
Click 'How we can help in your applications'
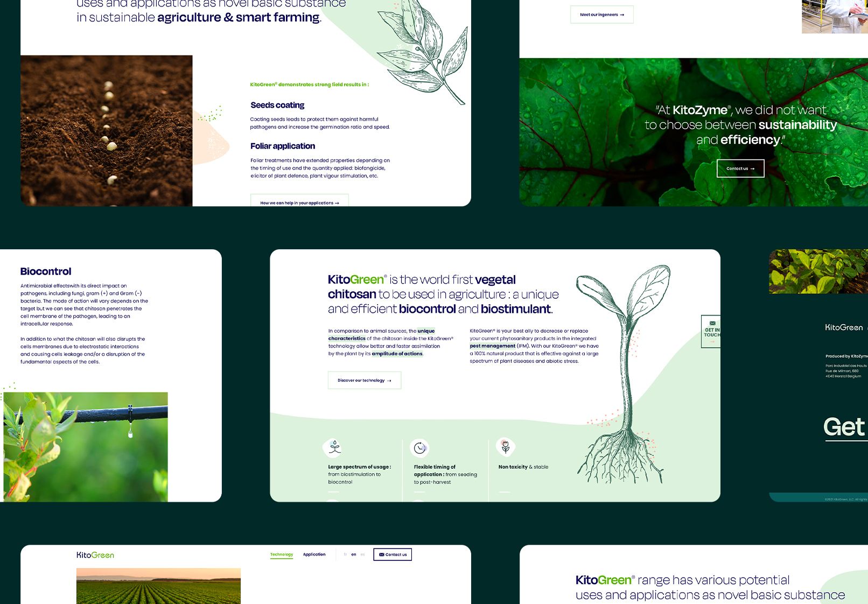299,202
